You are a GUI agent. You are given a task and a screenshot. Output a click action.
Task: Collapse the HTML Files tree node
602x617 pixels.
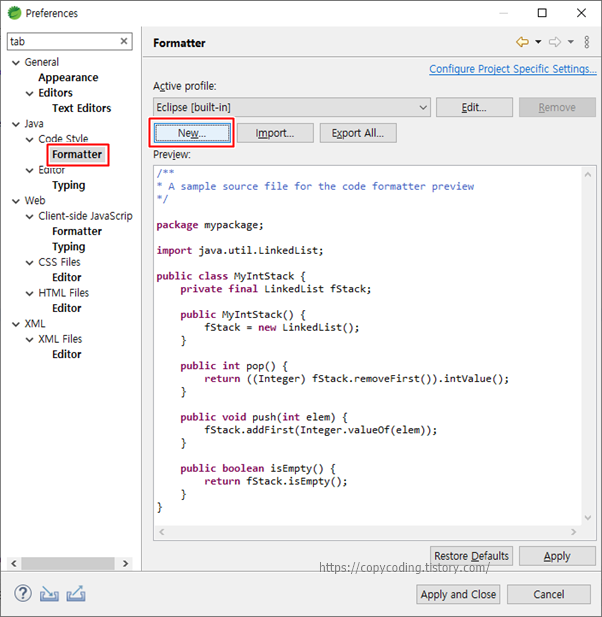pos(30,293)
